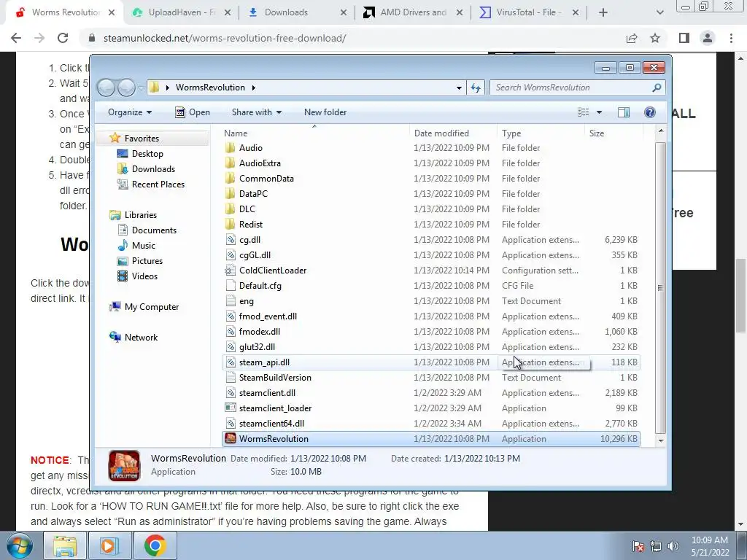
Task: Sort by the Size column header
Action: click(x=614, y=133)
